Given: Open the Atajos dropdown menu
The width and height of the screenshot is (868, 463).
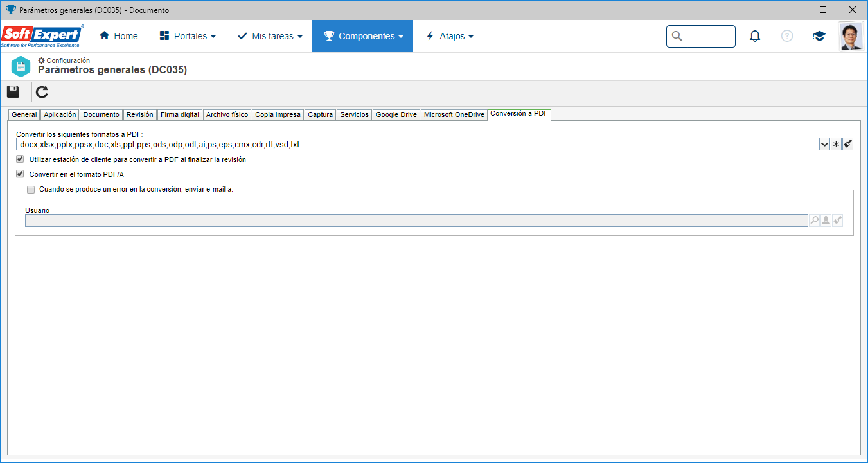Looking at the screenshot, I should coord(450,36).
